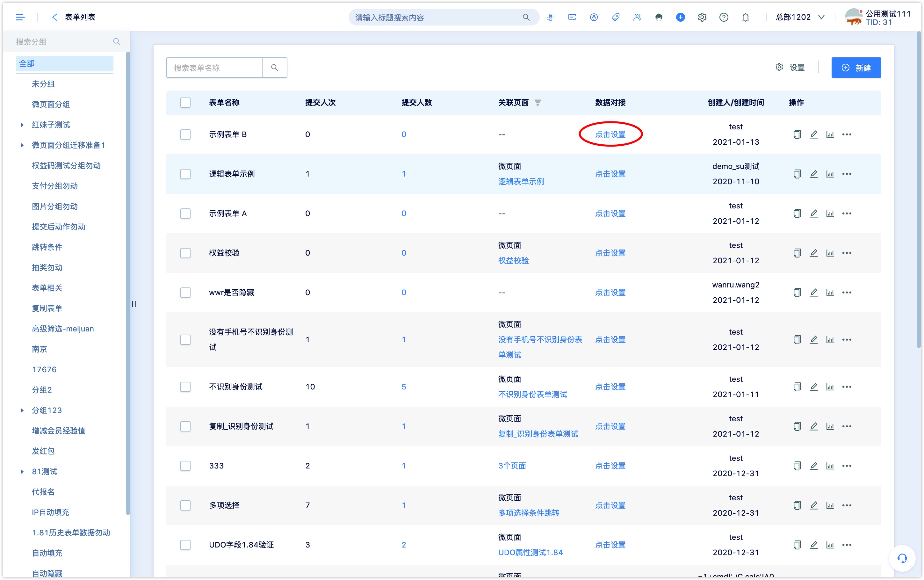
Task: Open more actions for 示例表单 B
Action: tap(847, 134)
